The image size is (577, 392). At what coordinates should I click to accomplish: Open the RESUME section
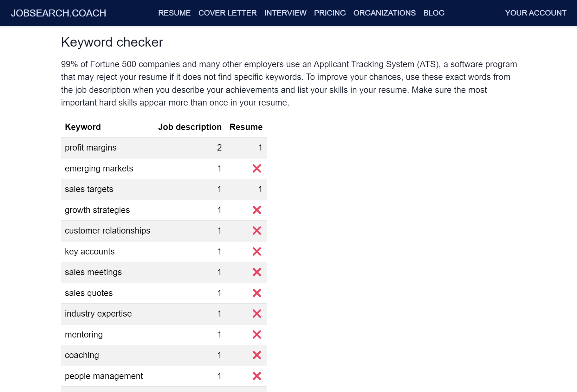click(x=174, y=13)
